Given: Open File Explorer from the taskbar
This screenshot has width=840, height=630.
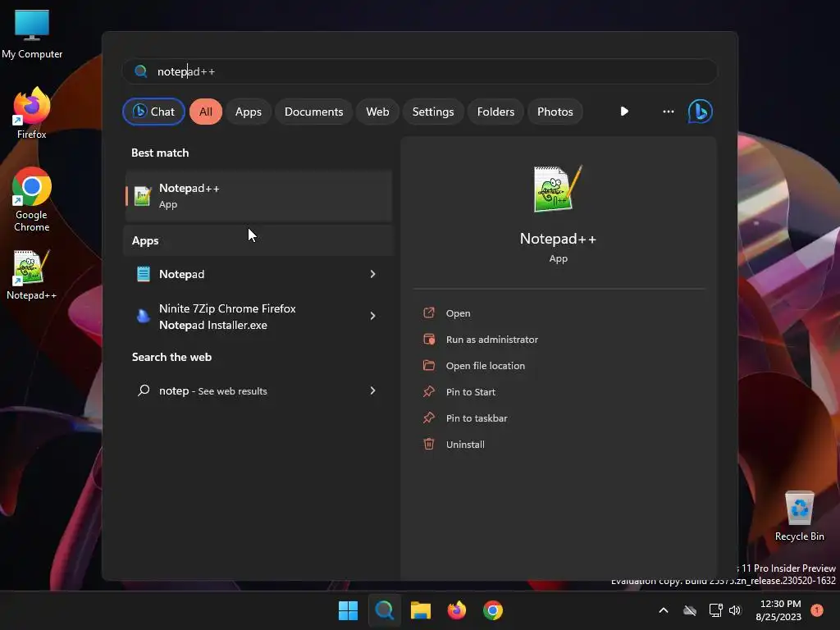Looking at the screenshot, I should click(421, 610).
